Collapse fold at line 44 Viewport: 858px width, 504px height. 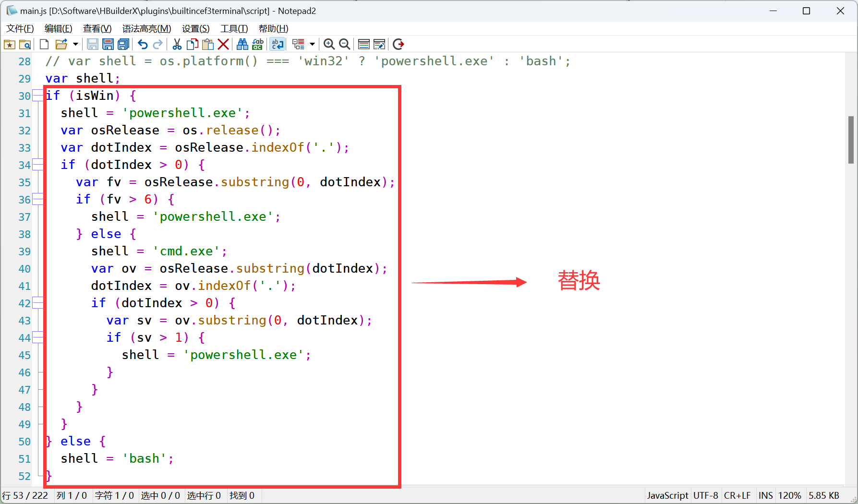[x=37, y=337]
